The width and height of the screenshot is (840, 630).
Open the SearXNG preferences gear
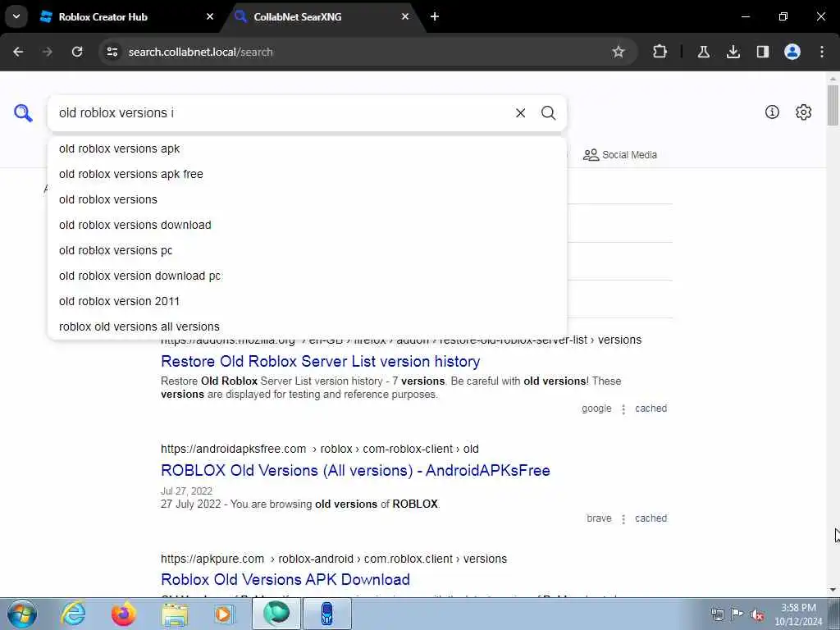pos(803,112)
